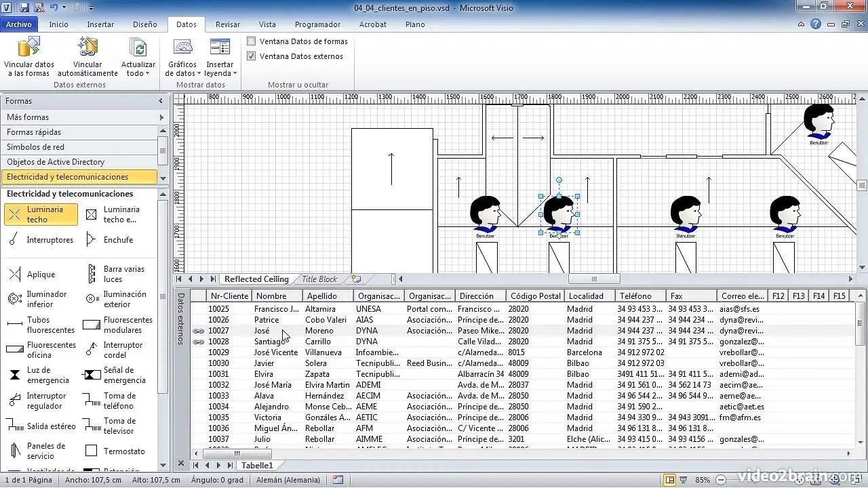This screenshot has width=868, height=488.
Task: Switch to the Inicio ribbon tab
Action: [x=58, y=24]
